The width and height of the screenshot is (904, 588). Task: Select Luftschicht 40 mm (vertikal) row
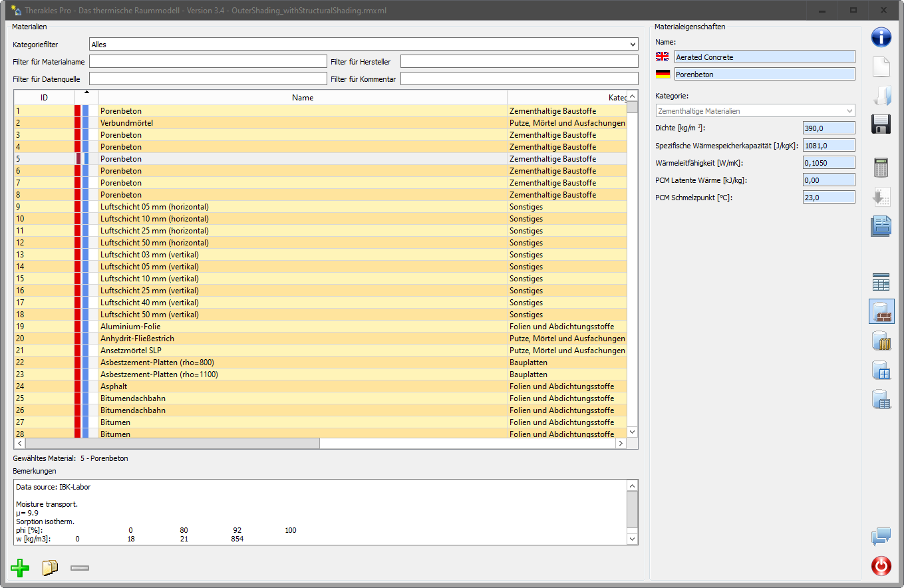[320, 303]
